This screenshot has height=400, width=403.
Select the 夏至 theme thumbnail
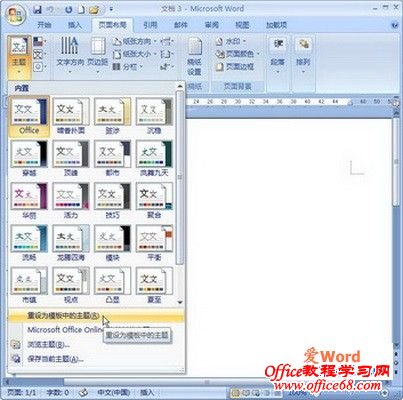pyautogui.click(x=154, y=285)
